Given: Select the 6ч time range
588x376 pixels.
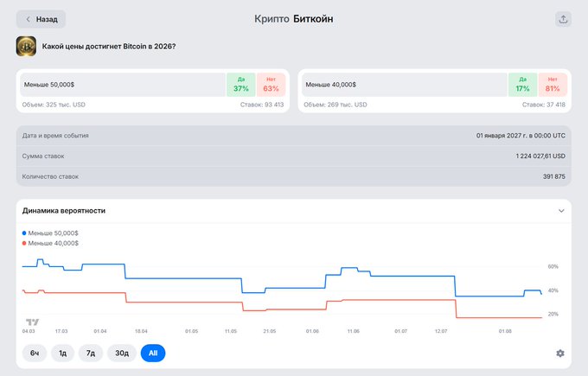Looking at the screenshot, I should [x=35, y=354].
